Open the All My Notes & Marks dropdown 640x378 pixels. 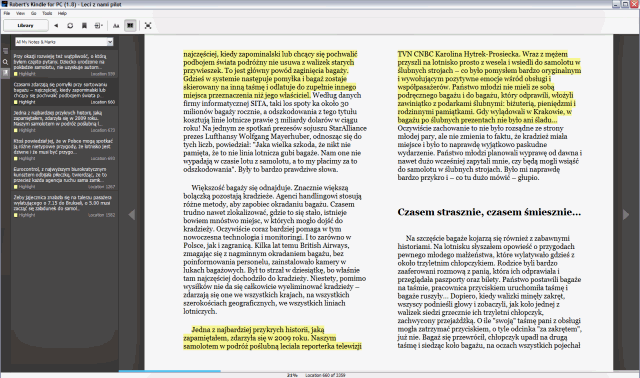64,42
